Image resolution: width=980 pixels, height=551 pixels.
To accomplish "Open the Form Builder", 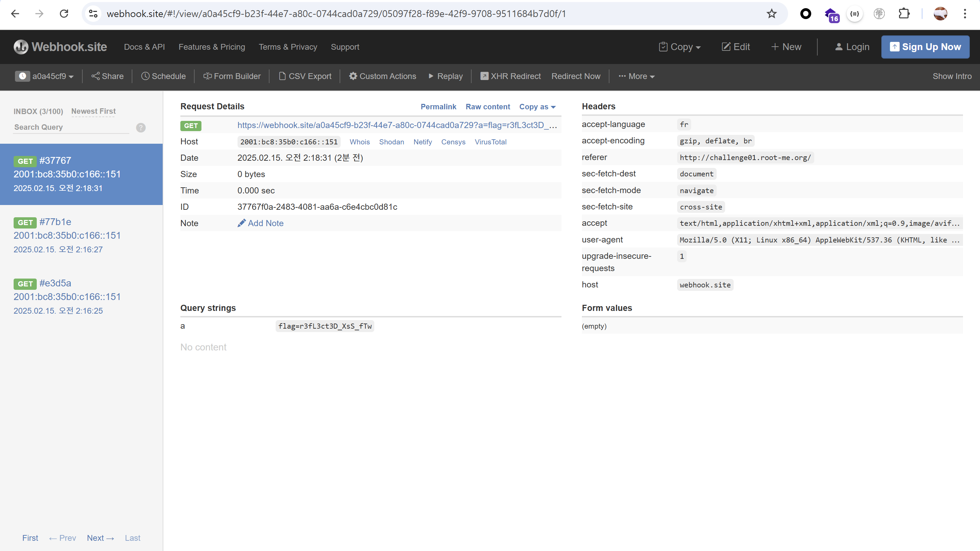I will tap(232, 76).
